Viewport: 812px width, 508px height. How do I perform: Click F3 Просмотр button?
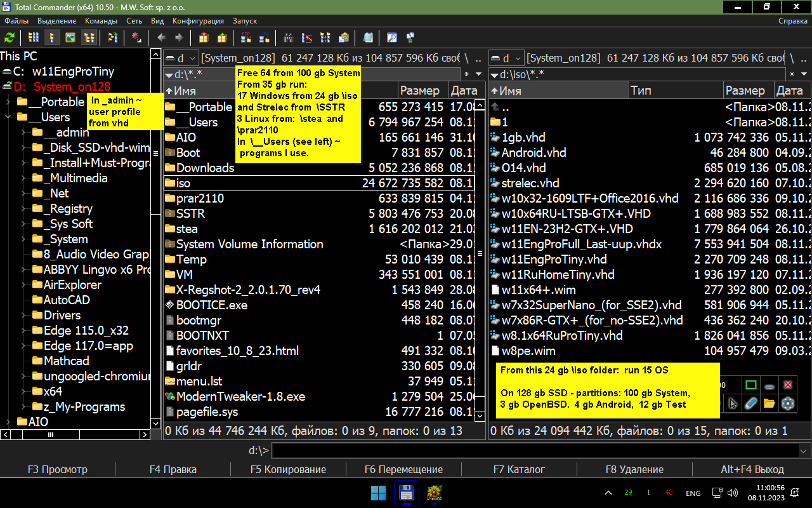click(58, 469)
